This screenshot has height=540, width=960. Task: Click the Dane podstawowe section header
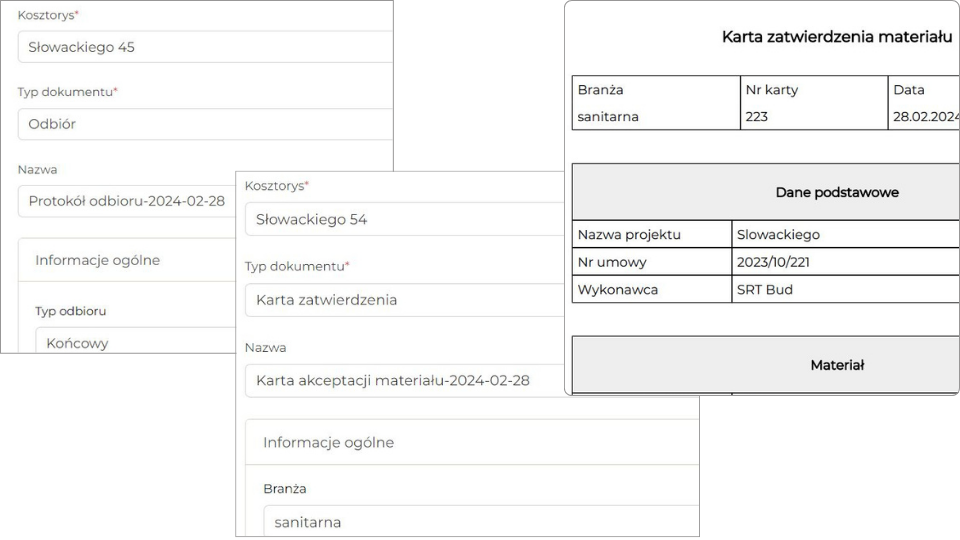pyautogui.click(x=766, y=192)
